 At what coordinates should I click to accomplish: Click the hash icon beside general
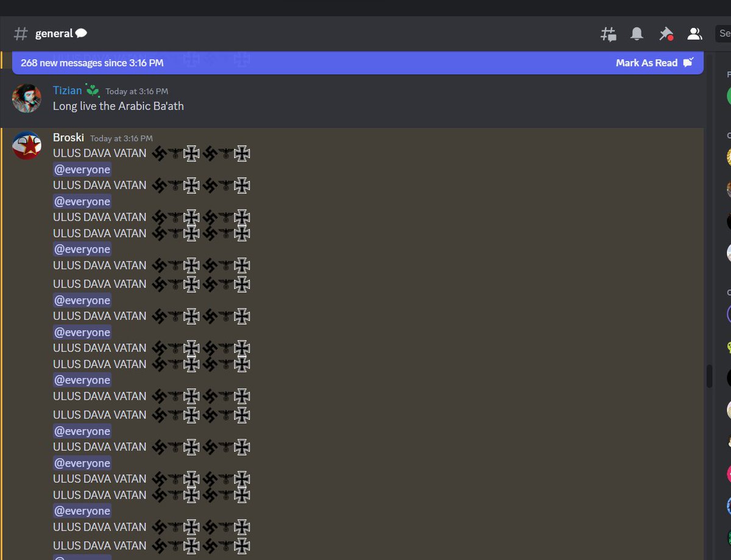(x=21, y=34)
